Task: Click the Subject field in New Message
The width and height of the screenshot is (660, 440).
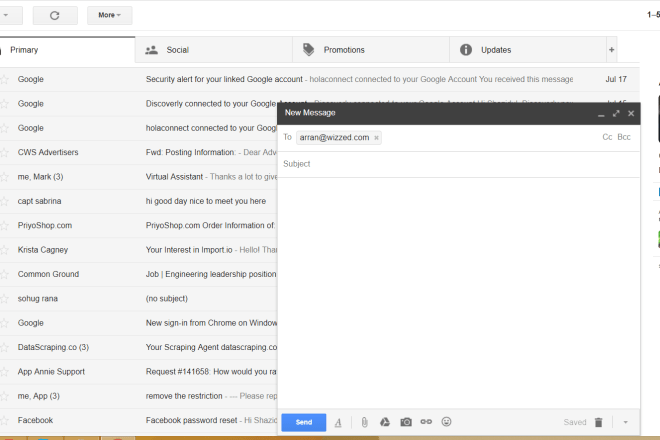Action: (x=450, y=164)
